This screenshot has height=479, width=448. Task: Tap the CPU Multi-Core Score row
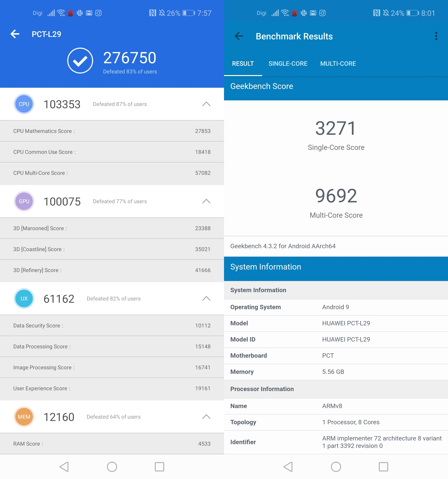coord(112,173)
